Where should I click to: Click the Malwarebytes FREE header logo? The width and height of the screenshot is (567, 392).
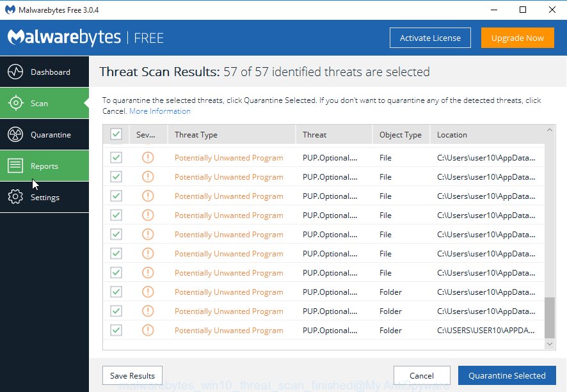coord(85,38)
